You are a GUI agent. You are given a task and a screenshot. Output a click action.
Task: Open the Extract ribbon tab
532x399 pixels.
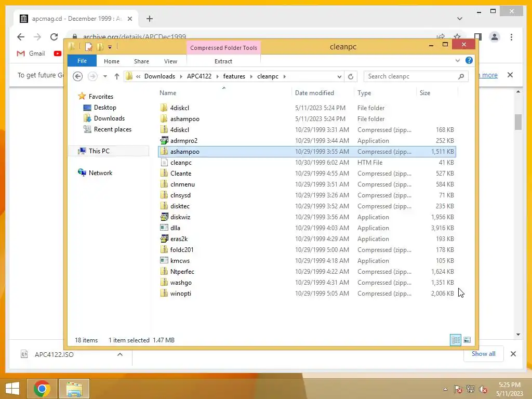(223, 61)
